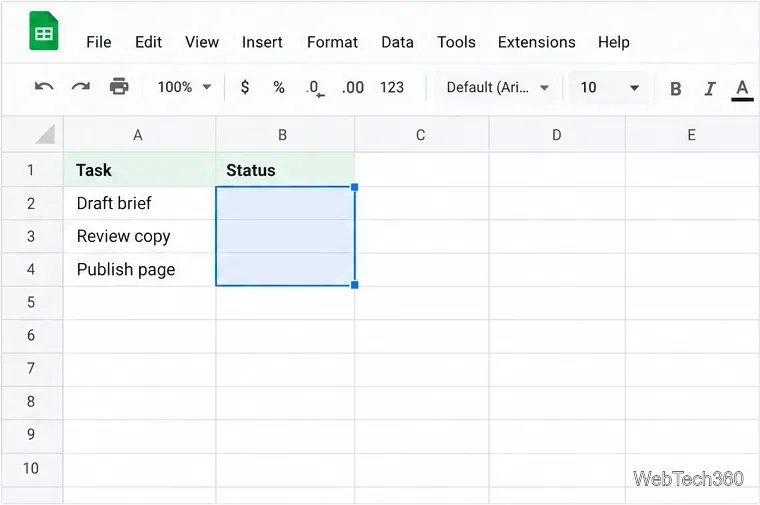Select column D header
The width and height of the screenshot is (760, 505).
pyautogui.click(x=557, y=135)
